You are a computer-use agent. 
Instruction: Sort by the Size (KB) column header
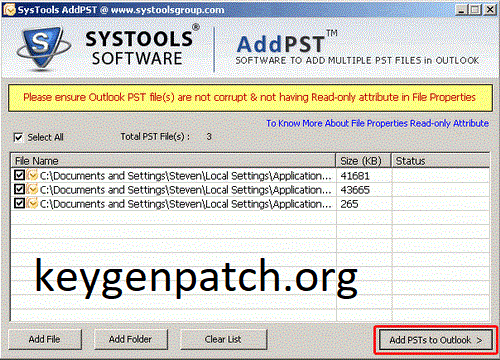pos(364,161)
